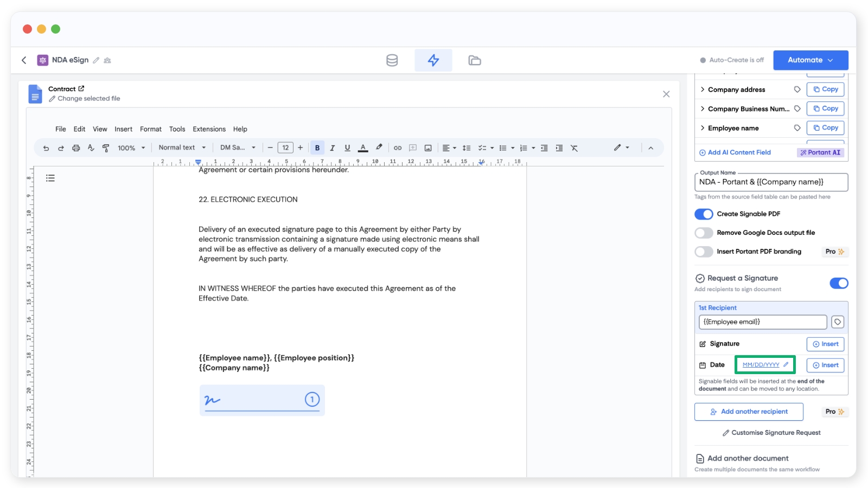Click the clear formatting icon
The image size is (868, 488).
click(574, 148)
